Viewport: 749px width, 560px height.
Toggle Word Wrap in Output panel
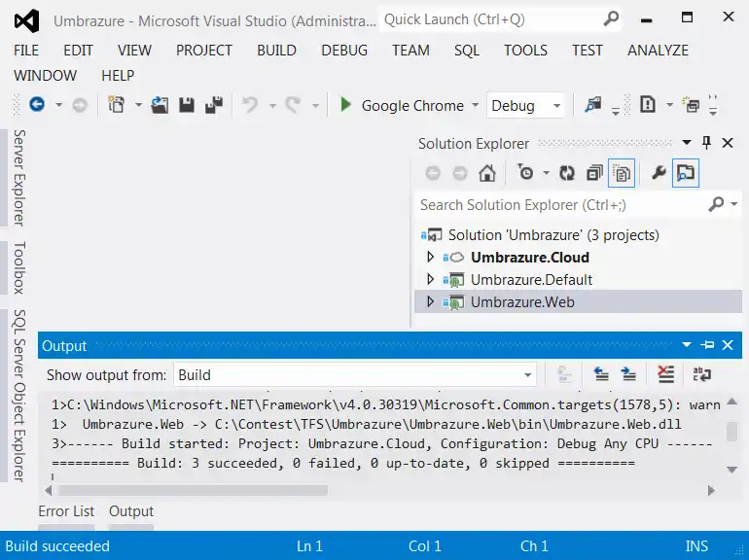[x=701, y=374]
